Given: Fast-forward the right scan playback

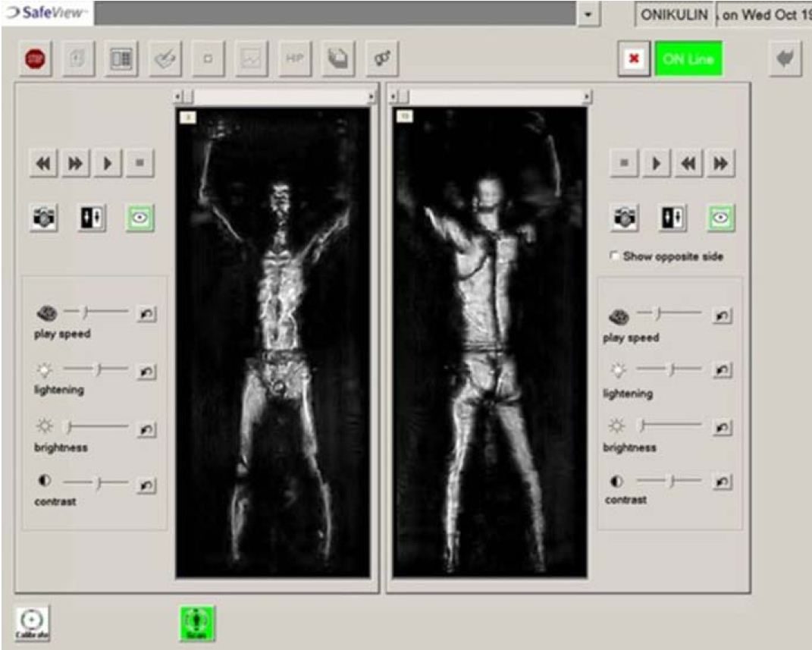Looking at the screenshot, I should click(x=721, y=164).
